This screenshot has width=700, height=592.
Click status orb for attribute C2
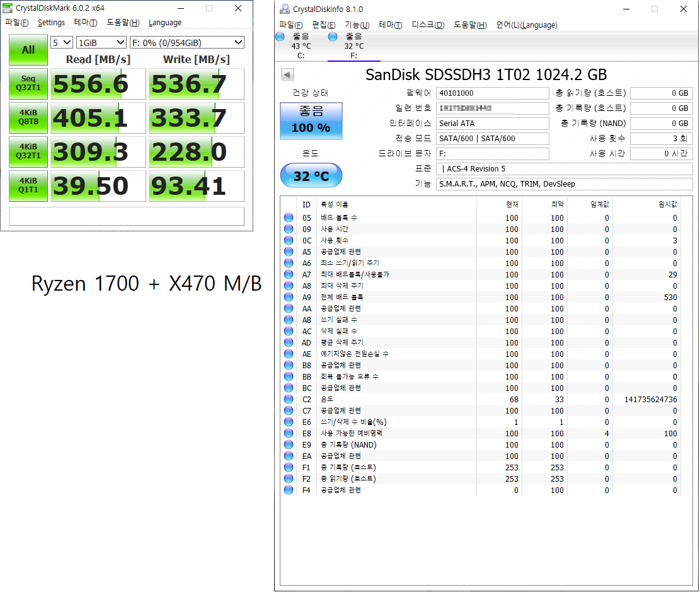289,399
